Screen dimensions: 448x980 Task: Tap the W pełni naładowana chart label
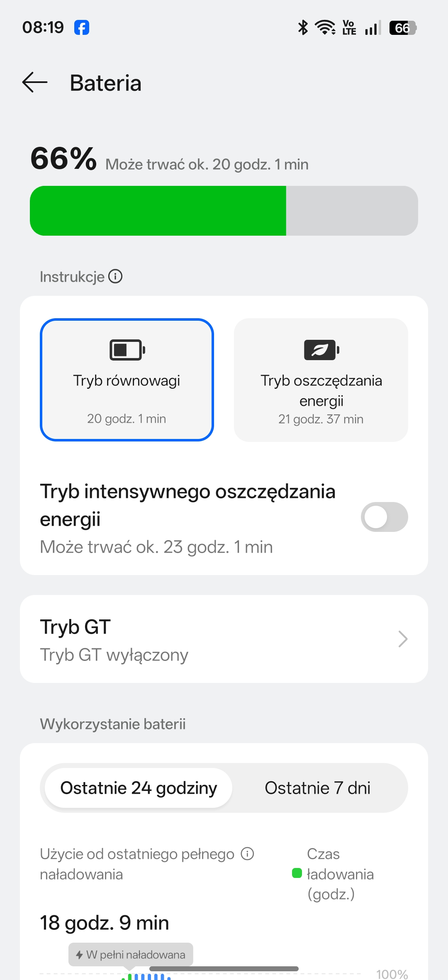click(x=131, y=955)
